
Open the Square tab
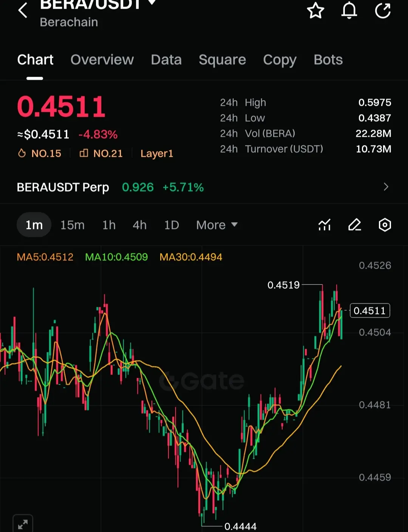(x=222, y=60)
